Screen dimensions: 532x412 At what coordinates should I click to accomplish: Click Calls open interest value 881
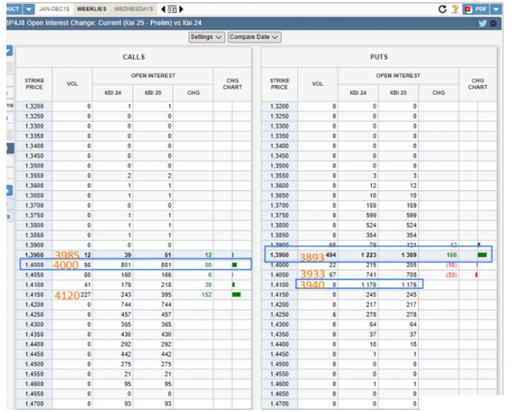click(x=166, y=265)
